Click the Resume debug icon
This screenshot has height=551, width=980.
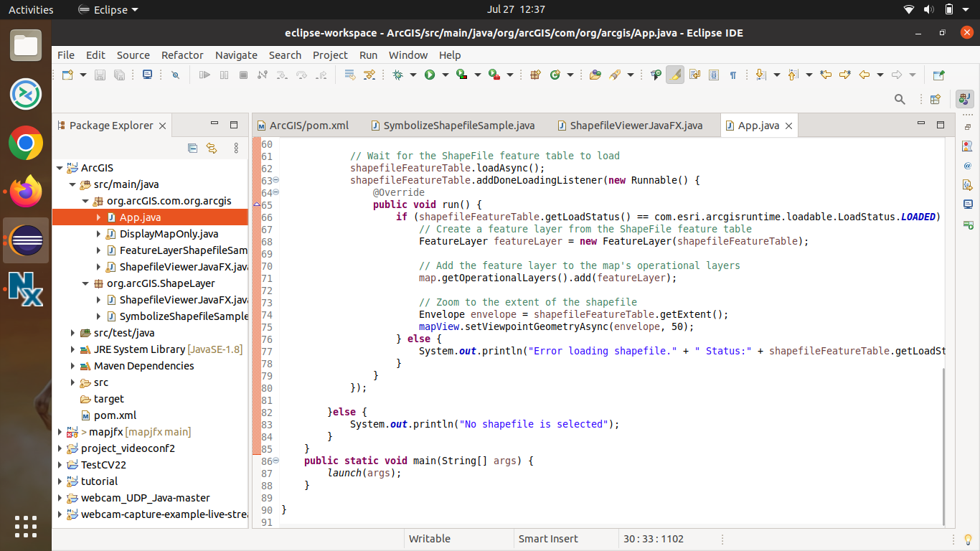tap(204, 75)
